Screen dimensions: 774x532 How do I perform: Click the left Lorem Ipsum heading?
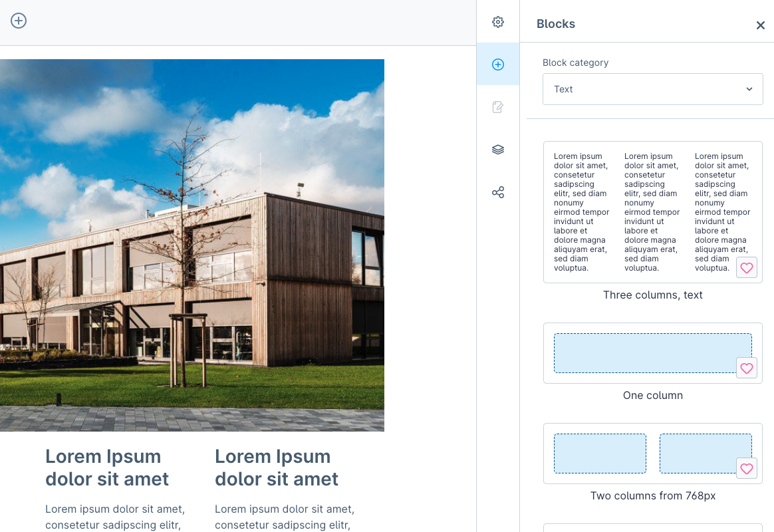[107, 467]
